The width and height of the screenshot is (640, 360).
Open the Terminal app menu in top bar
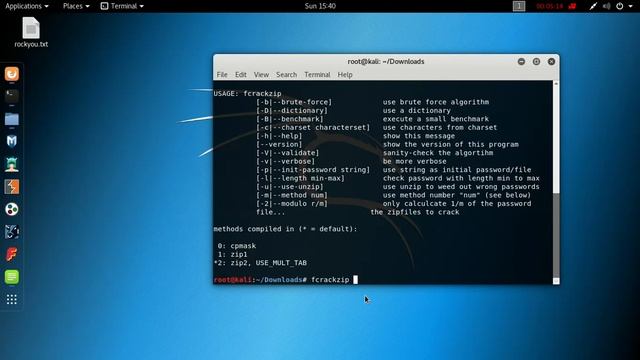pos(122,6)
